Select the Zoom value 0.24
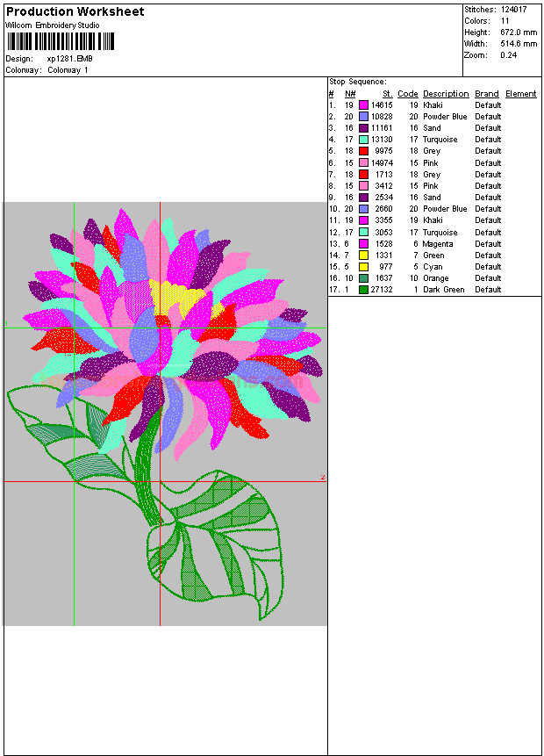 (509, 55)
